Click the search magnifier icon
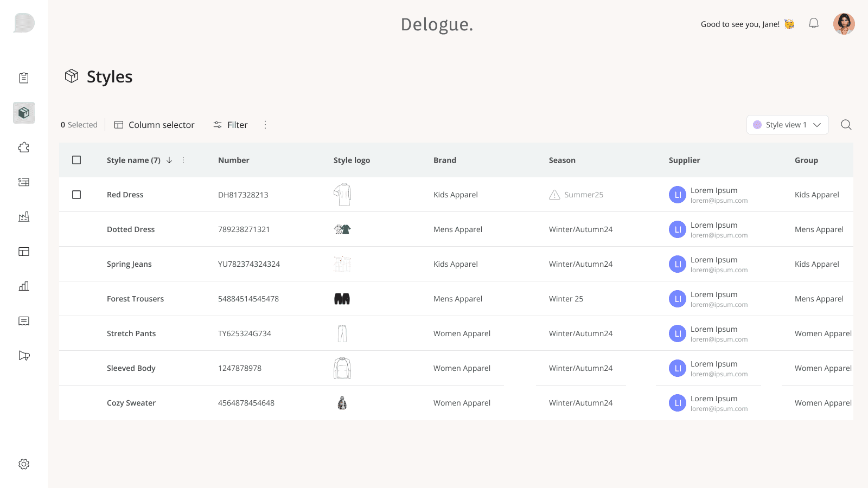This screenshot has height=488, width=868. [x=846, y=125]
